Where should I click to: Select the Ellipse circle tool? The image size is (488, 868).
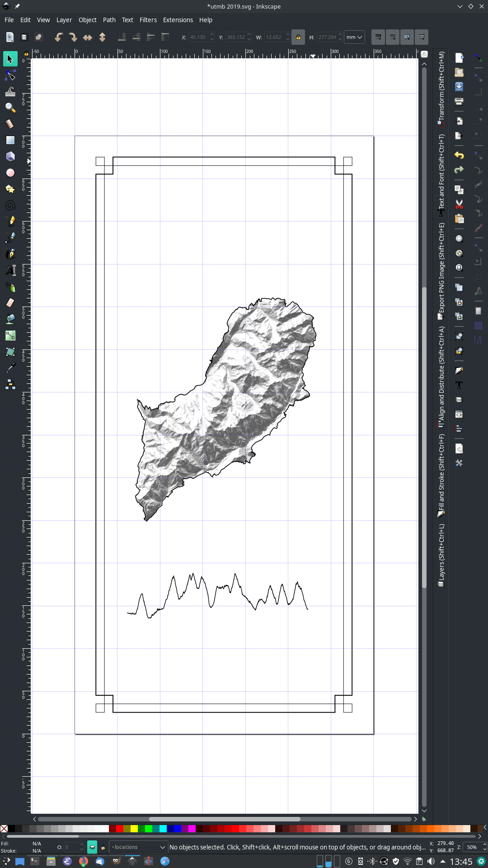click(10, 173)
